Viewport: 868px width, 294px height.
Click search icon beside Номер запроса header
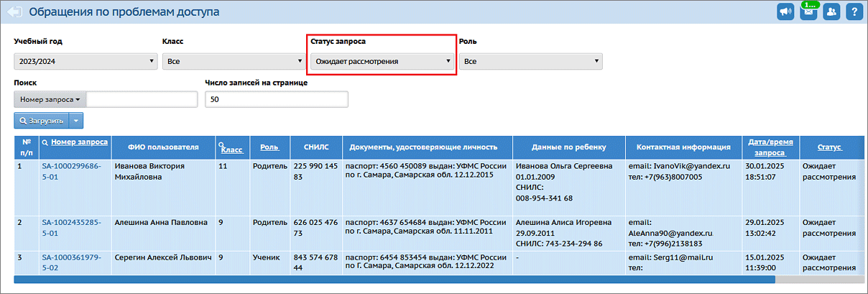click(x=45, y=142)
